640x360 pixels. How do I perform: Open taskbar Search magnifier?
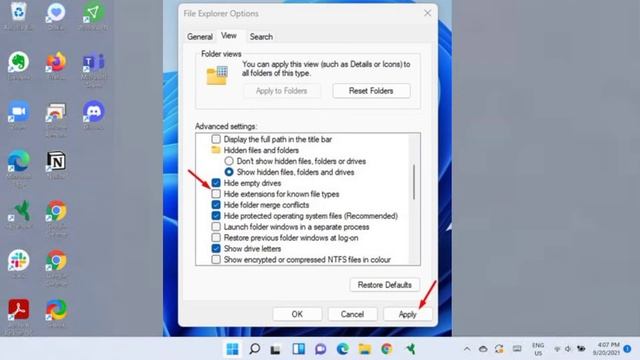coord(255,349)
